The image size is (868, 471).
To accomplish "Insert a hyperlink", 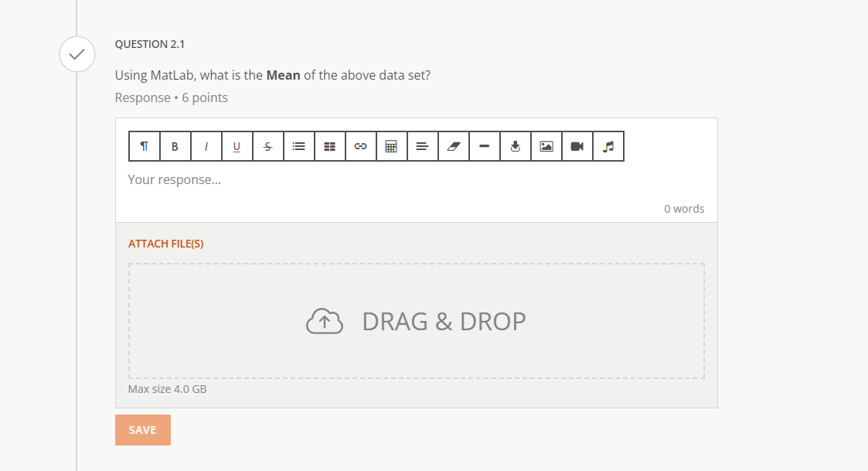I will coord(361,146).
